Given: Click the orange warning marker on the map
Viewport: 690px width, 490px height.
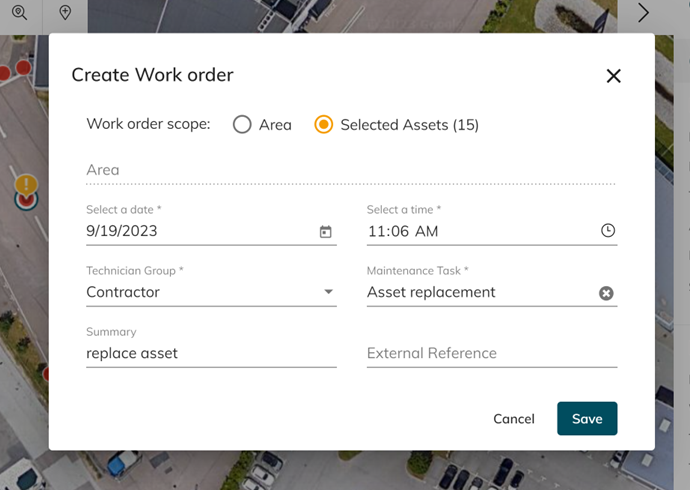Looking at the screenshot, I should (x=27, y=184).
